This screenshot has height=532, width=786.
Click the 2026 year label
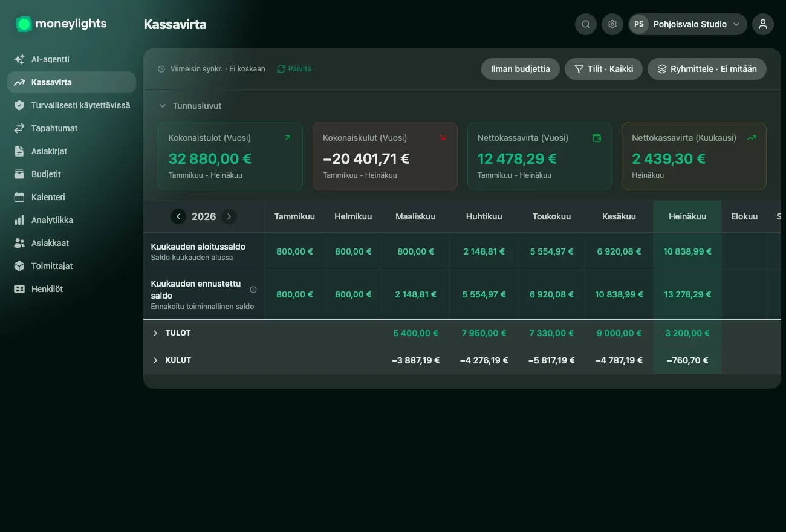tap(204, 216)
